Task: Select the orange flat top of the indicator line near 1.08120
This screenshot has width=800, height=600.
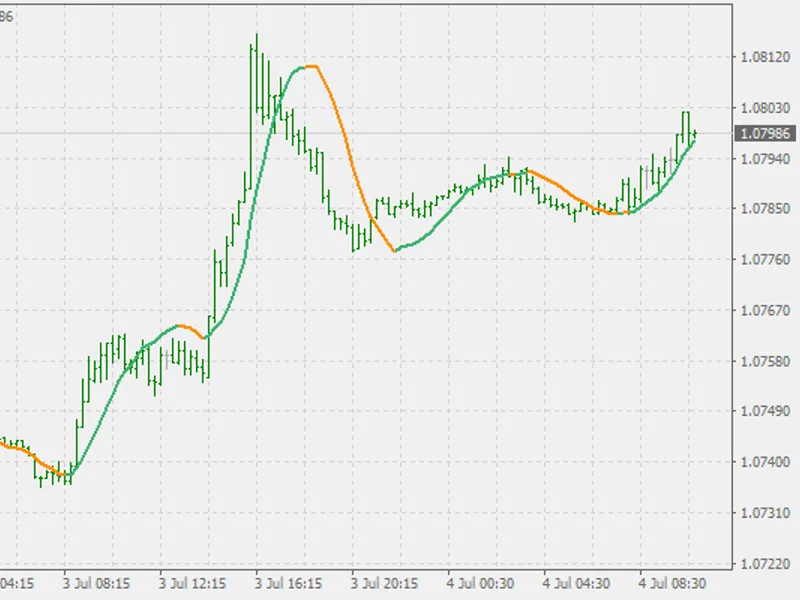Action: coord(311,66)
